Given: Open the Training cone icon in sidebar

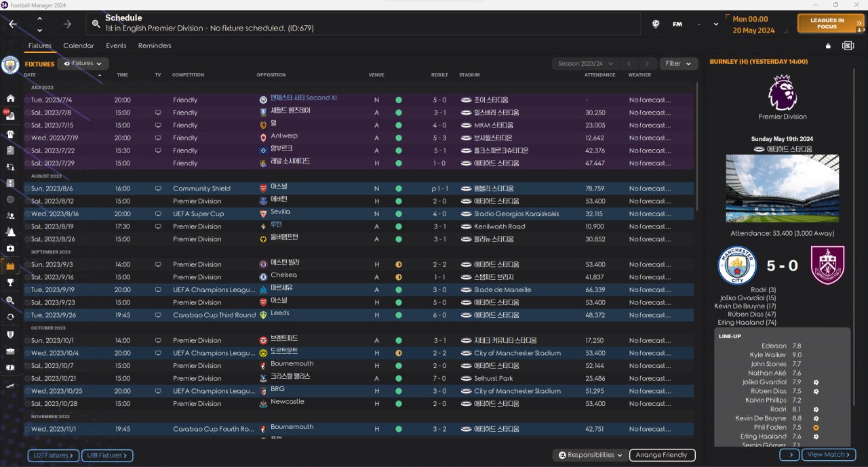Looking at the screenshot, I should (x=10, y=232).
